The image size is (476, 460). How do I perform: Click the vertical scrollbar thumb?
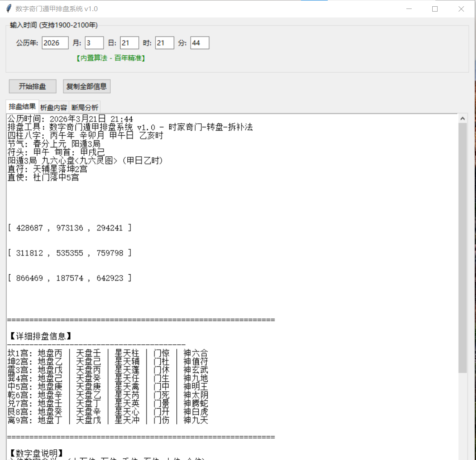point(462,248)
